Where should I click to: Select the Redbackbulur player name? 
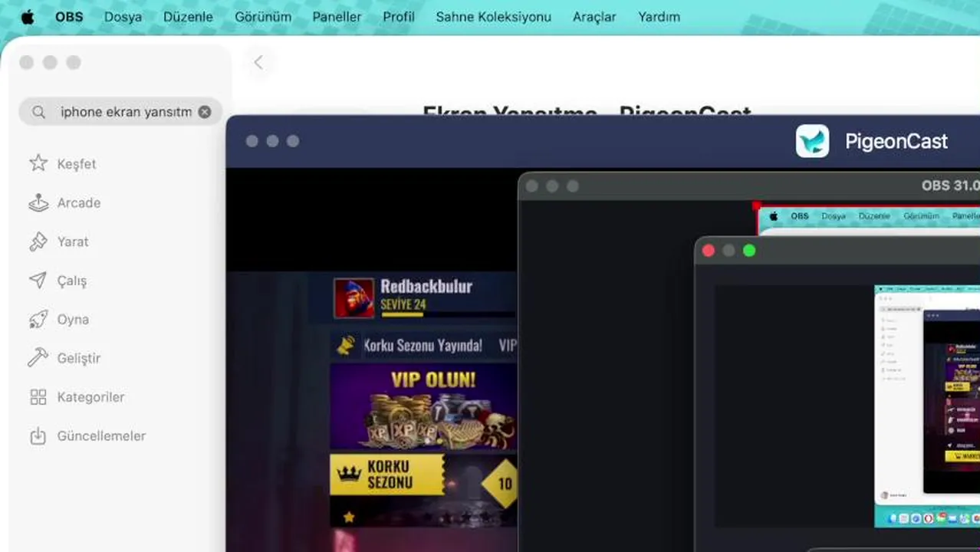426,287
